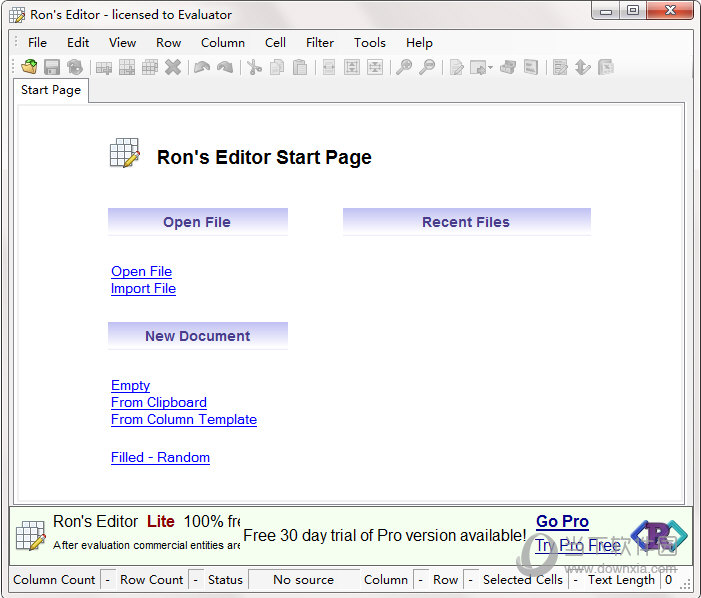Create an Empty new document
701x598 pixels.
[x=130, y=385]
